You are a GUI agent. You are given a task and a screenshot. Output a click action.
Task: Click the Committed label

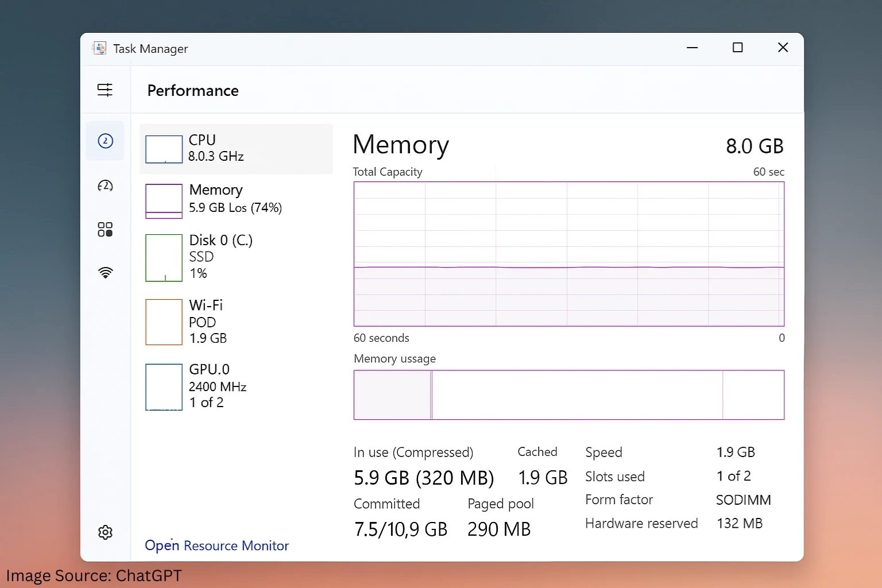tap(387, 504)
